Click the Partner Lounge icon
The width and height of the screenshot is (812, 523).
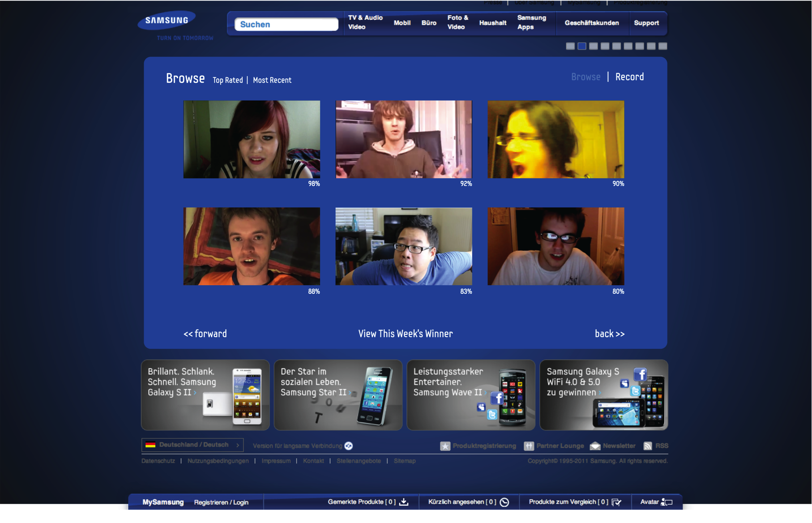click(529, 446)
